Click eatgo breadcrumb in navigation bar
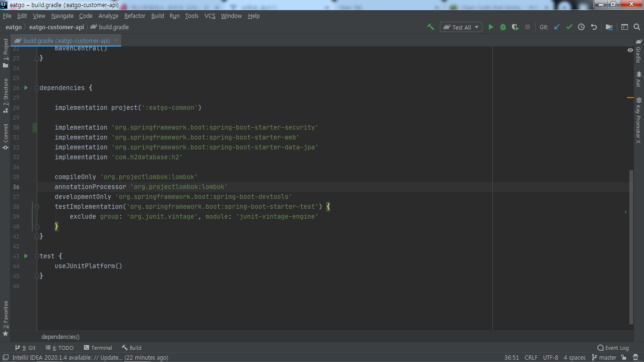Image resolution: width=644 pixels, height=362 pixels. [x=14, y=27]
